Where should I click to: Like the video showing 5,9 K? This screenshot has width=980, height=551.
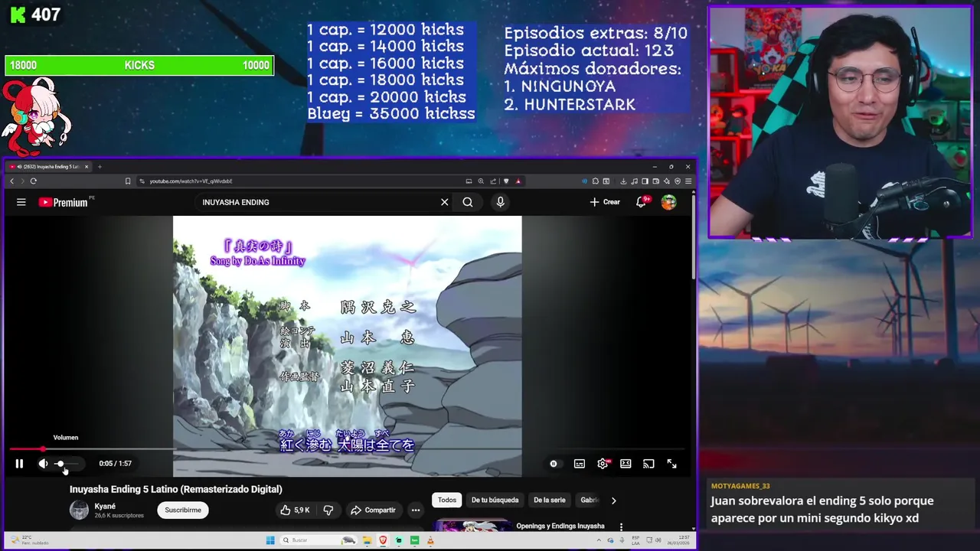pos(295,510)
